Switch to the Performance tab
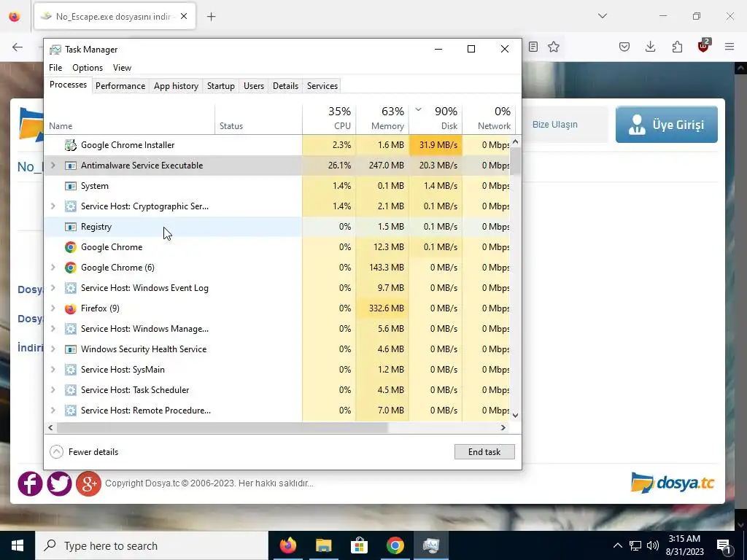The height and width of the screenshot is (560, 747). [x=120, y=86]
